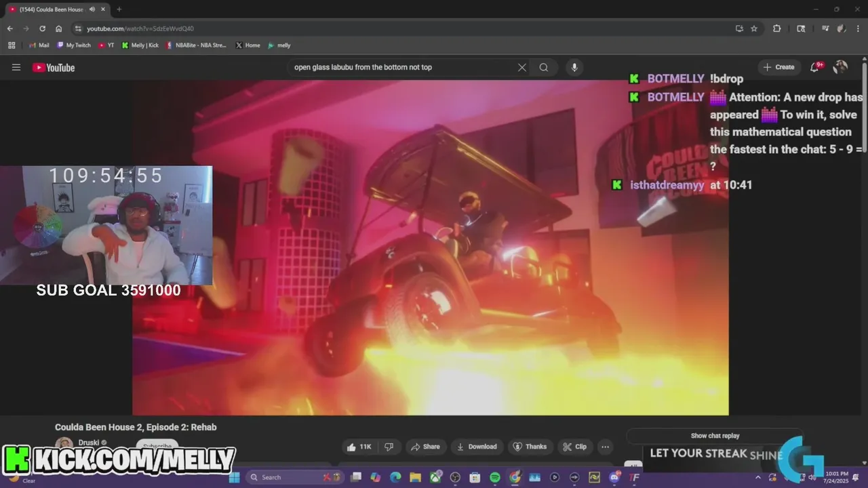The height and width of the screenshot is (488, 868).
Task: Send a Thanks to the creator
Action: 530,447
